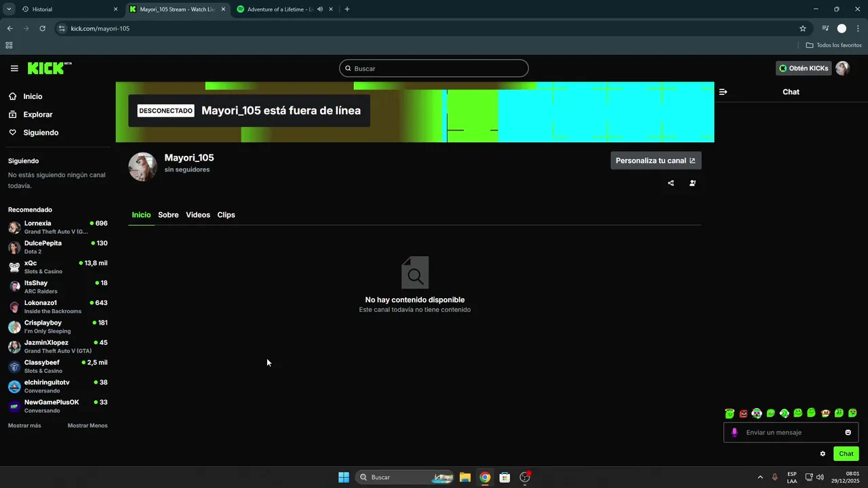Image resolution: width=868 pixels, height=488 pixels.
Task: Switch to Adventure of a Lifetime tab
Action: tap(285, 9)
